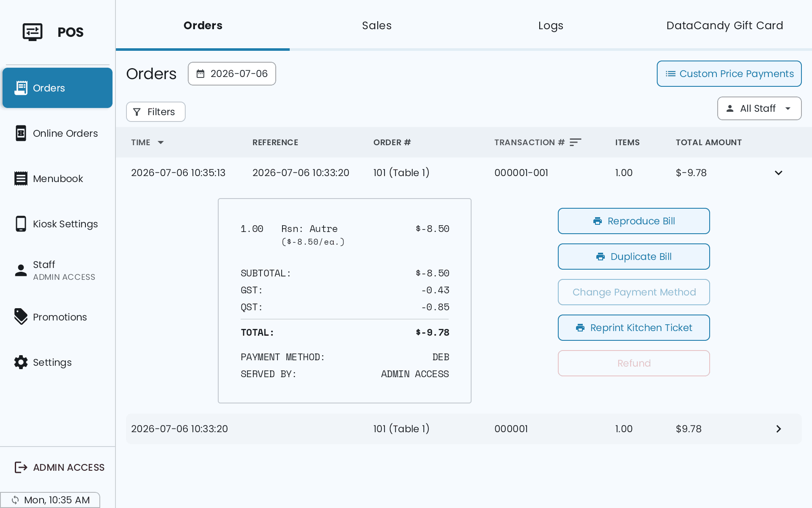The width and height of the screenshot is (812, 508).
Task: Click the receipt QST: -0.85 line
Action: pyautogui.click(x=345, y=307)
